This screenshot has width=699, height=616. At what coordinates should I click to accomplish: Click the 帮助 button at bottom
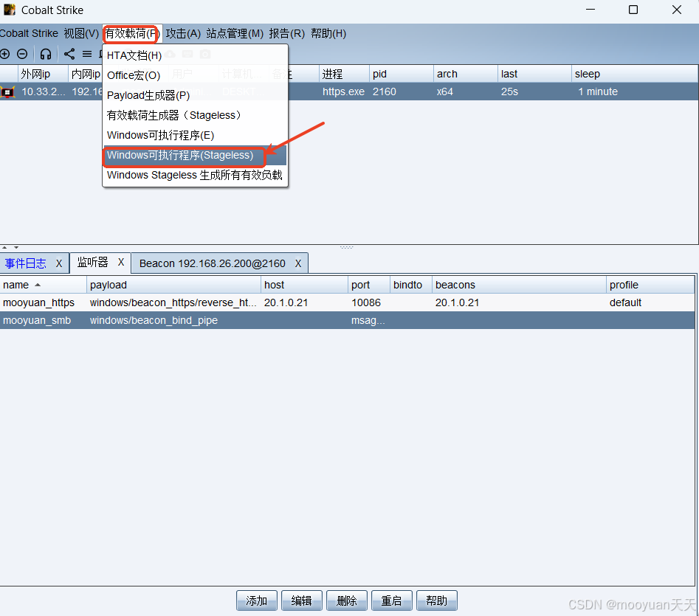pyautogui.click(x=437, y=601)
